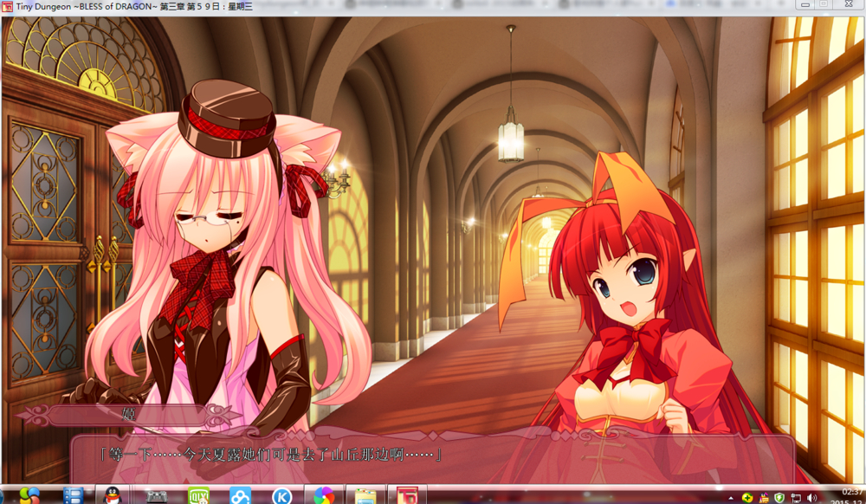Screen dimensions: 866x504
Task: Maximize the Tiny Dungeon game window
Action: (824, 4)
